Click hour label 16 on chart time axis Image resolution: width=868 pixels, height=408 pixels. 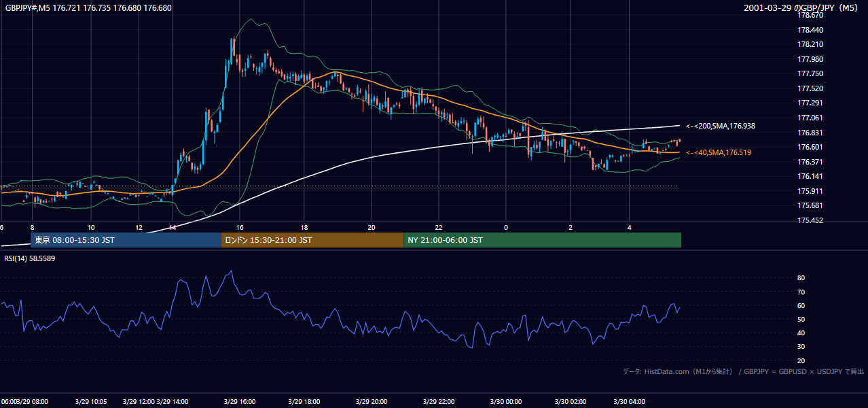[x=239, y=227]
